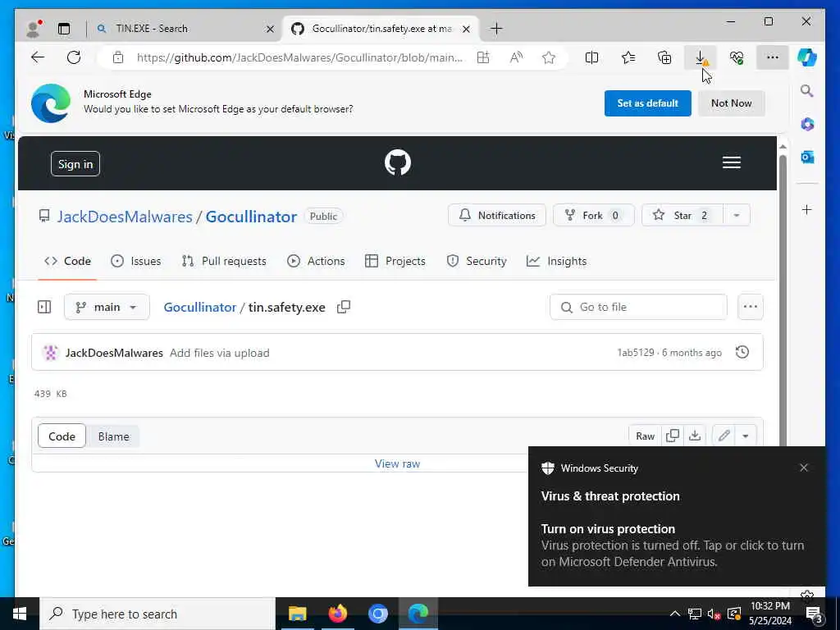Open the Insights tab

pos(557,261)
